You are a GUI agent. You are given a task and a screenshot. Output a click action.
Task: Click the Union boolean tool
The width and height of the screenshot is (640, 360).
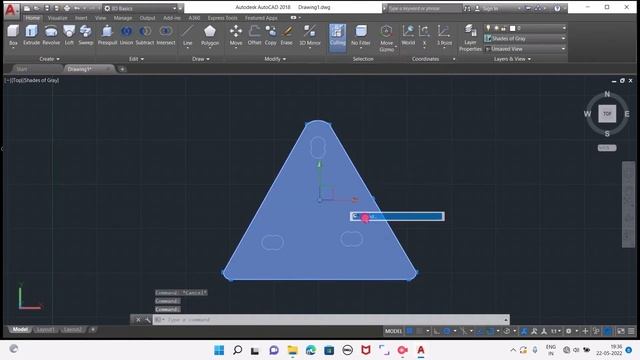pyautogui.click(x=126, y=35)
